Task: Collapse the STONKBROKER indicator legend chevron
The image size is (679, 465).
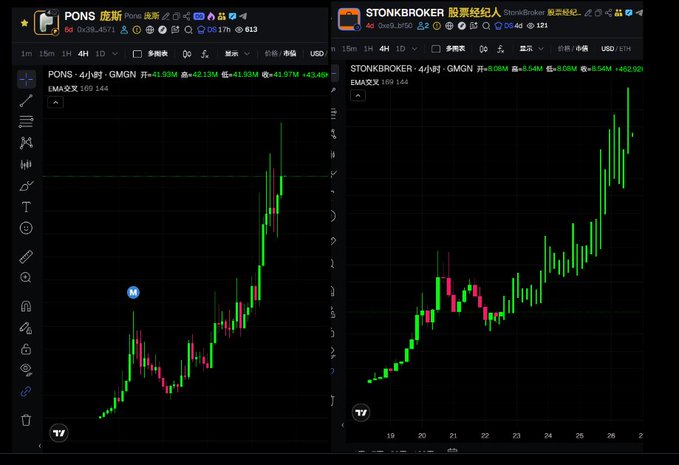Action: 358,96
